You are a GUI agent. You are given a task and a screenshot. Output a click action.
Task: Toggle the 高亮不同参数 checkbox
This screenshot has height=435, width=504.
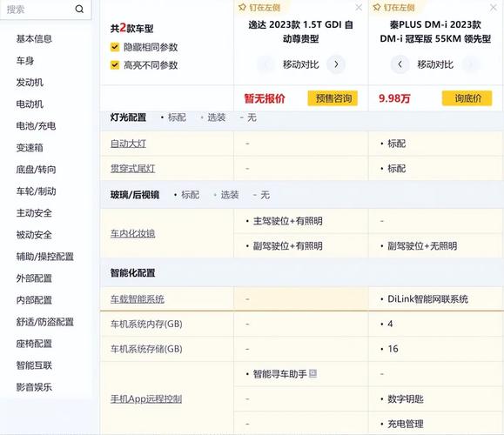pyautogui.click(x=115, y=65)
